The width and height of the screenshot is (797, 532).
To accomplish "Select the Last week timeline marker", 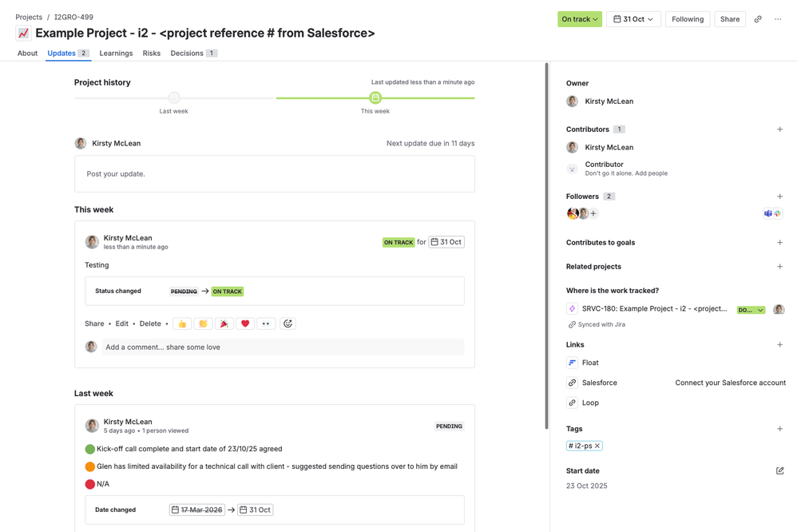I will click(173, 98).
